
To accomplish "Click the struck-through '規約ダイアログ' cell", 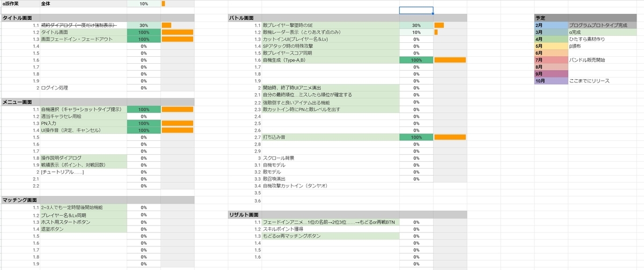I will (83, 25).
